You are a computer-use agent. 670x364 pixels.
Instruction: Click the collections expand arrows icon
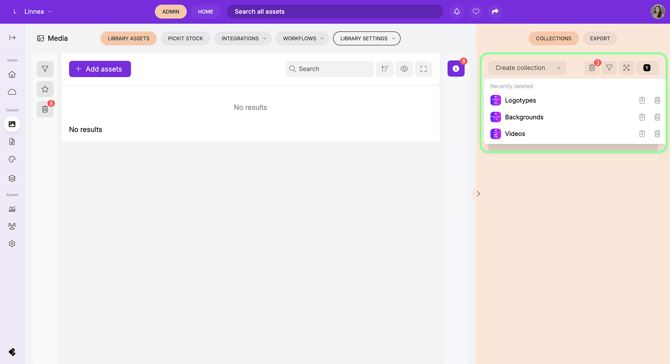626,68
